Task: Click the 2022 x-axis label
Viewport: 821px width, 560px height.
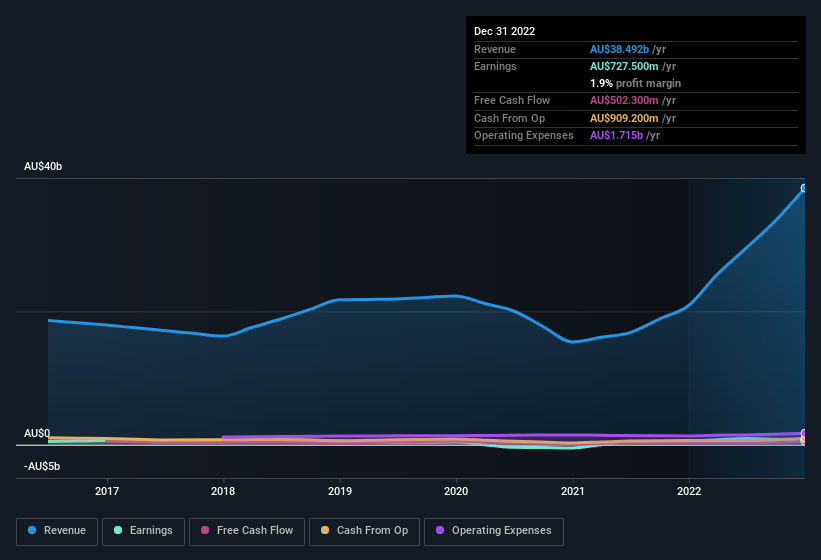Action: (689, 491)
